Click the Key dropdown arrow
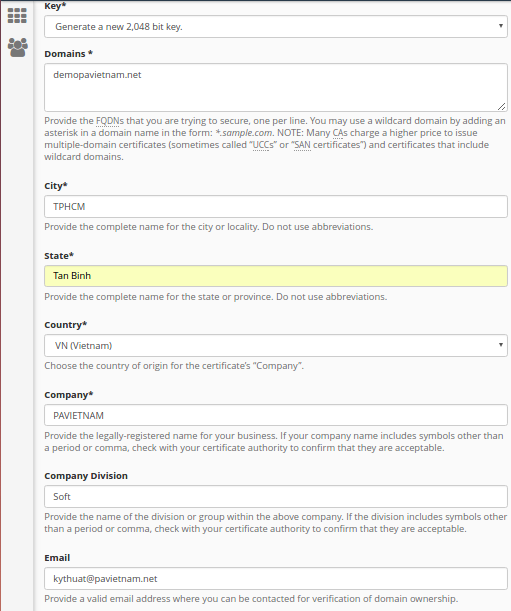Screen dimensions: 511x611 click(500, 26)
